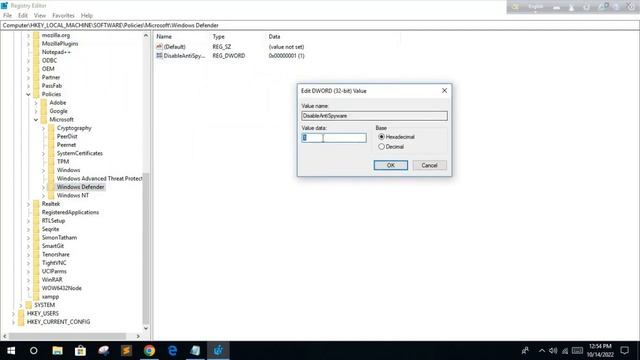Open the notification center icon
The image size is (640, 360).
[624, 351]
